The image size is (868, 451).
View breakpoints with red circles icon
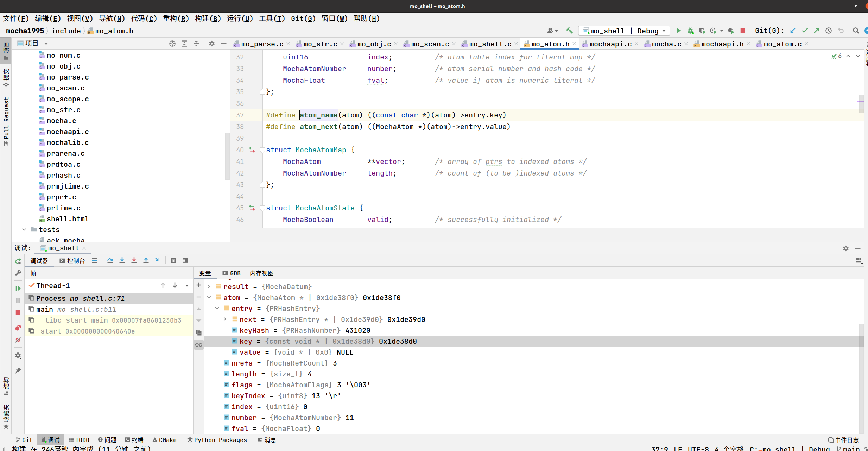[18, 328]
